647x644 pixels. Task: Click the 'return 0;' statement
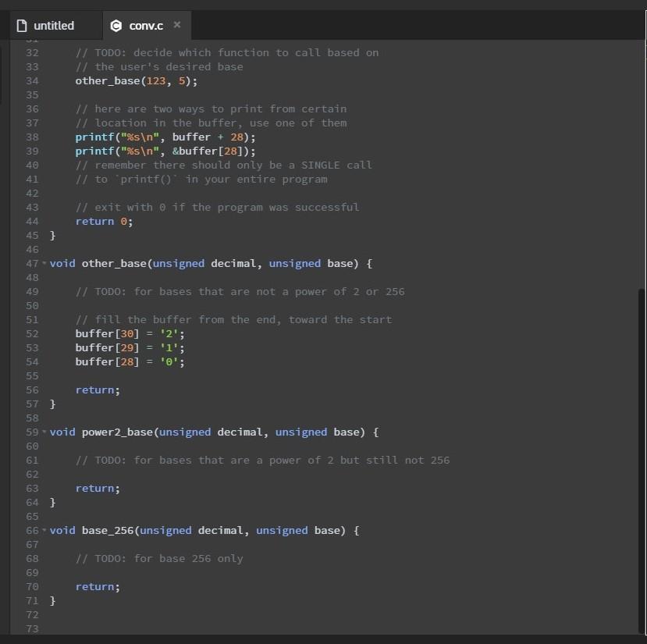[104, 221]
